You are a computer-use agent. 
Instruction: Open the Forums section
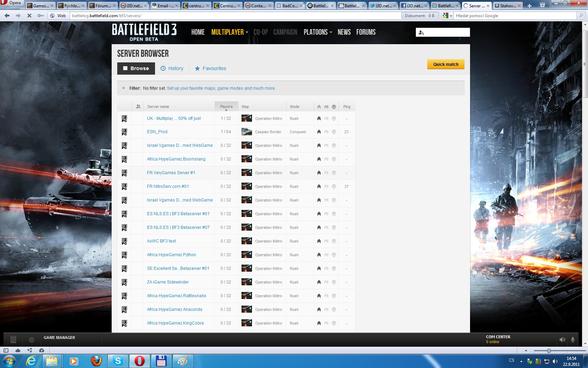pos(366,32)
